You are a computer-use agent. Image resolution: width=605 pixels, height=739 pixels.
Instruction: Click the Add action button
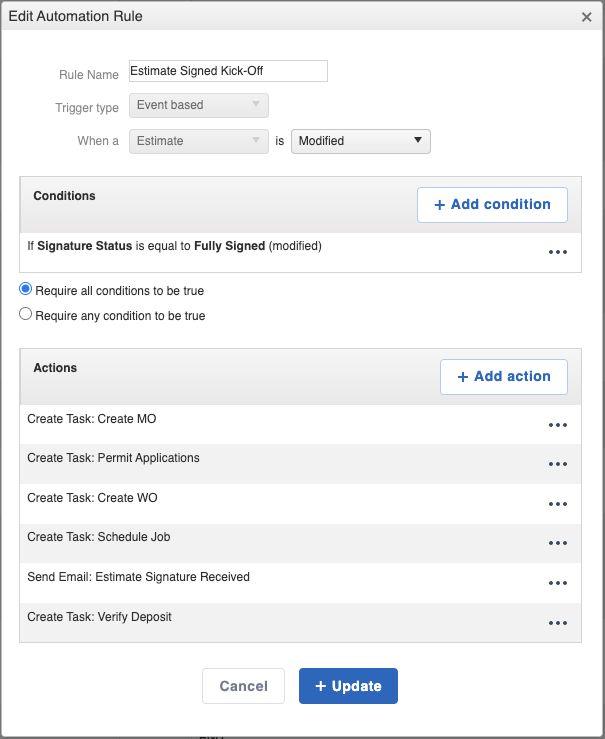pyautogui.click(x=504, y=376)
